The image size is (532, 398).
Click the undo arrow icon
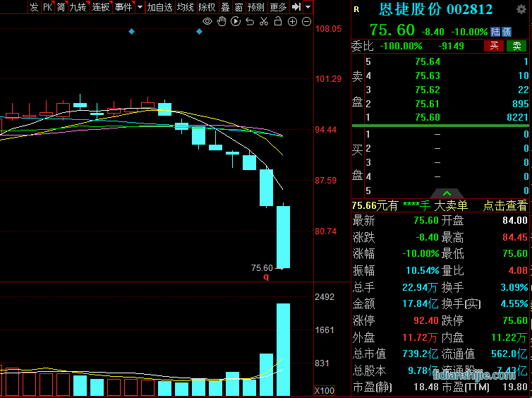tap(250, 22)
